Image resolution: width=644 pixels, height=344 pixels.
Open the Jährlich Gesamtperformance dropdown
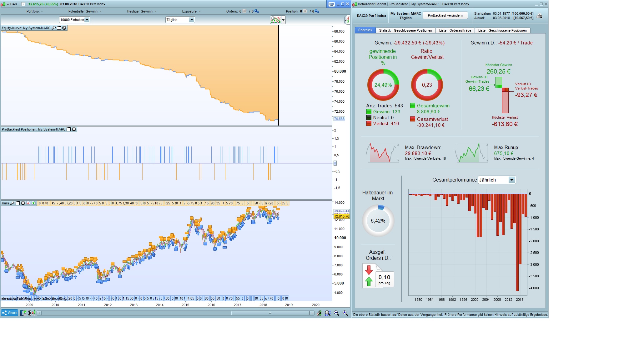[x=511, y=180]
